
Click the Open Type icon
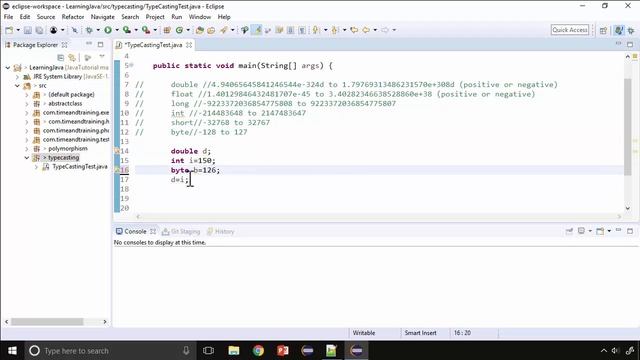click(x=200, y=30)
